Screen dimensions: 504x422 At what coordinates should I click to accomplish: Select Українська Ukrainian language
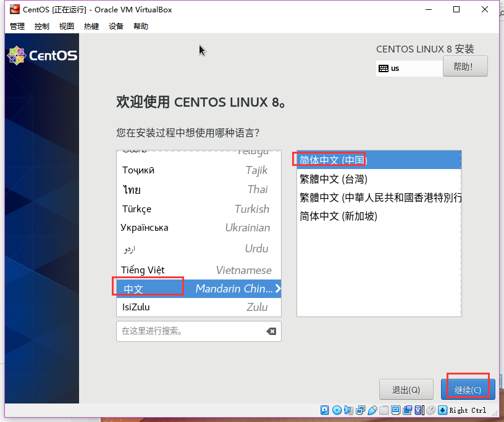click(199, 228)
